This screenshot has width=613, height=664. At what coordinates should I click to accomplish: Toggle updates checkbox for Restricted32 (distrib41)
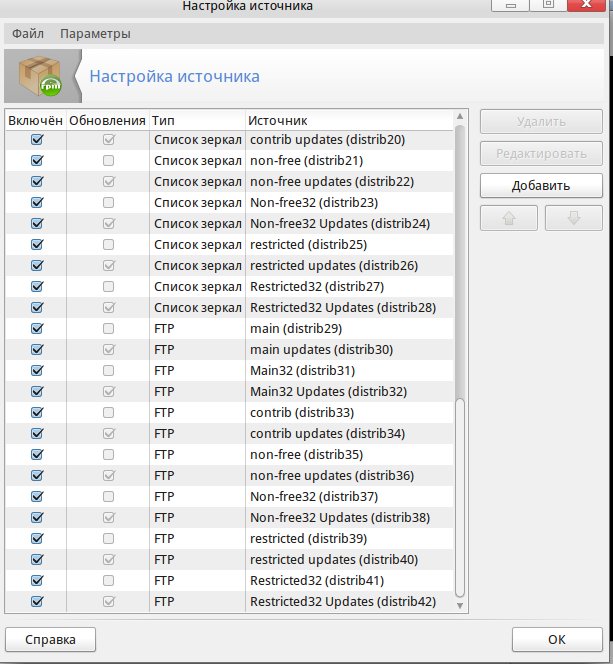(108, 580)
